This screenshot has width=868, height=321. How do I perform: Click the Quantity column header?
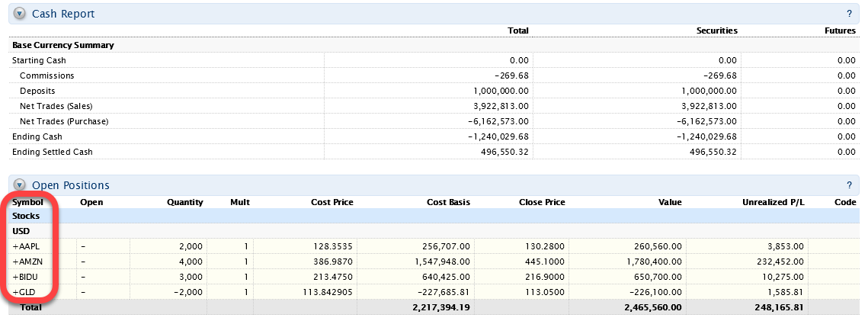tap(185, 202)
